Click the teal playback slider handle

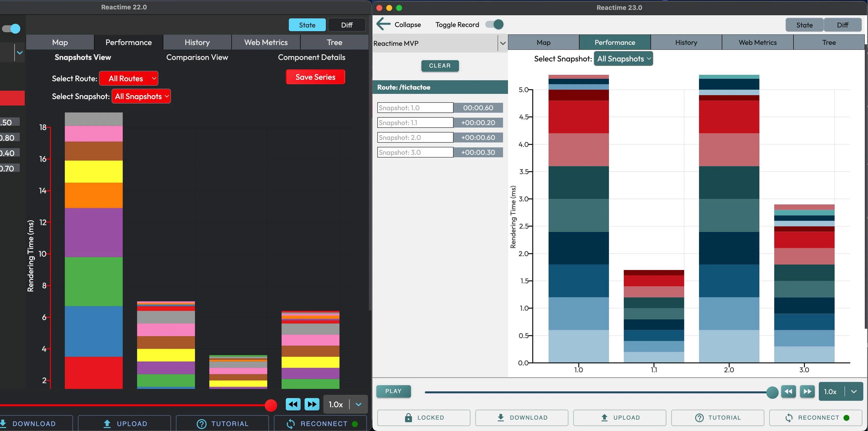[x=772, y=392]
